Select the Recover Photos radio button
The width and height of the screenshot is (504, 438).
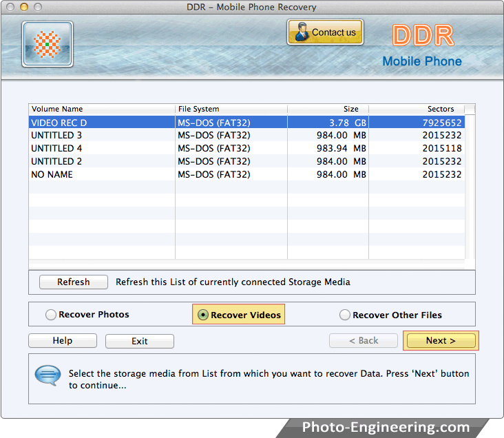51,315
